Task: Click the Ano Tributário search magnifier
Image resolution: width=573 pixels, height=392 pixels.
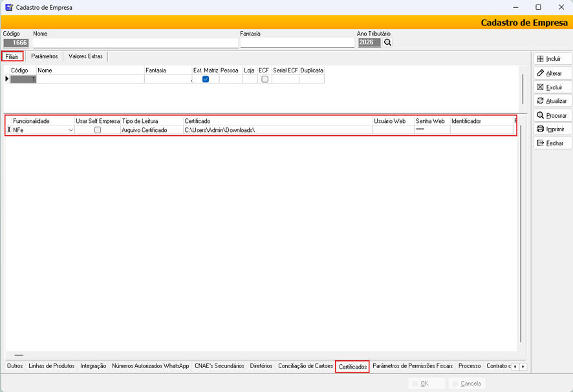Action: click(387, 43)
